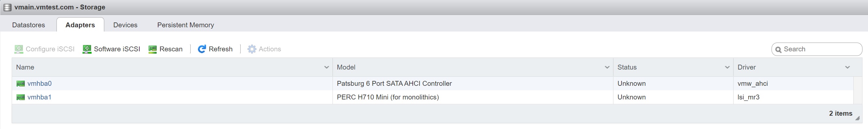Screen dimensions: 868x129
Task: Click the Configure iSCSI icon
Action: tap(19, 49)
